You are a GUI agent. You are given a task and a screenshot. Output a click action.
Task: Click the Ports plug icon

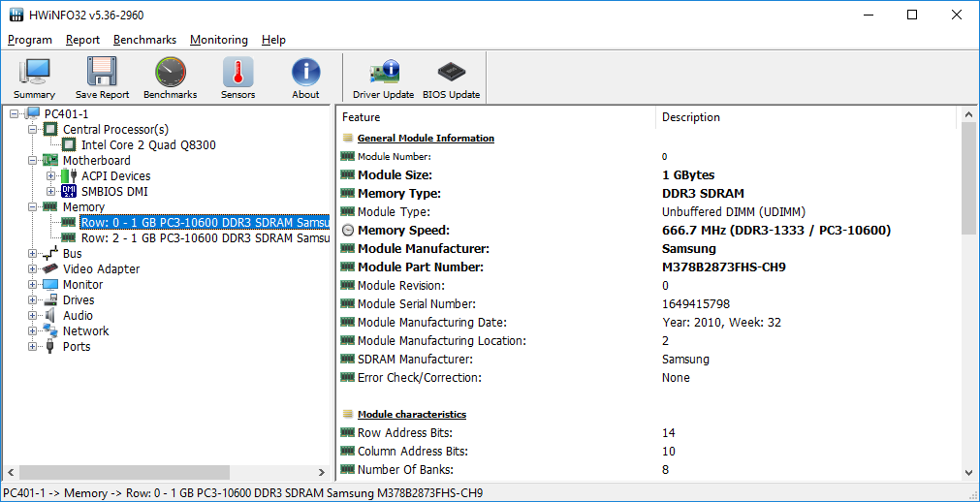[x=50, y=346]
